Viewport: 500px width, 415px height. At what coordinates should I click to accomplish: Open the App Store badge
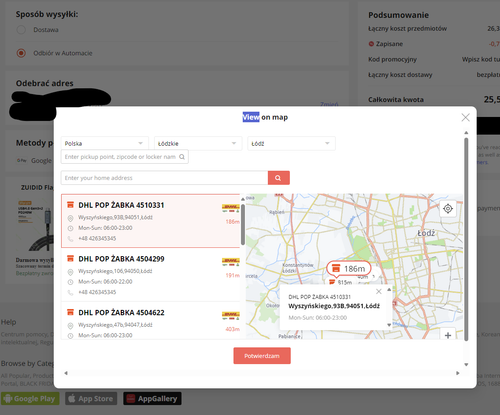coord(91,399)
